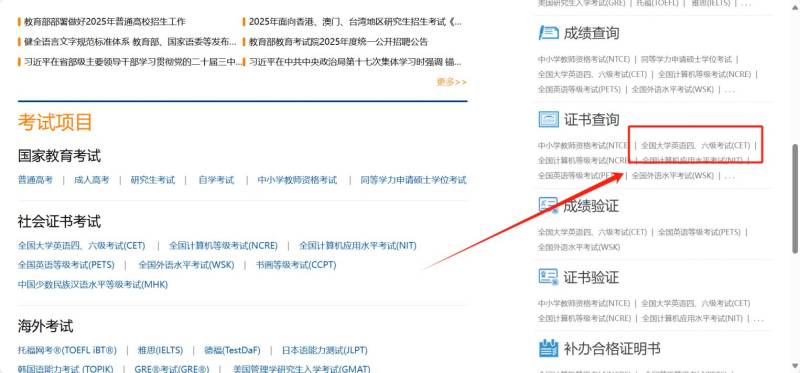Open the GRE®考试(GRE®) link
800x373 pixels.
[x=172, y=369]
